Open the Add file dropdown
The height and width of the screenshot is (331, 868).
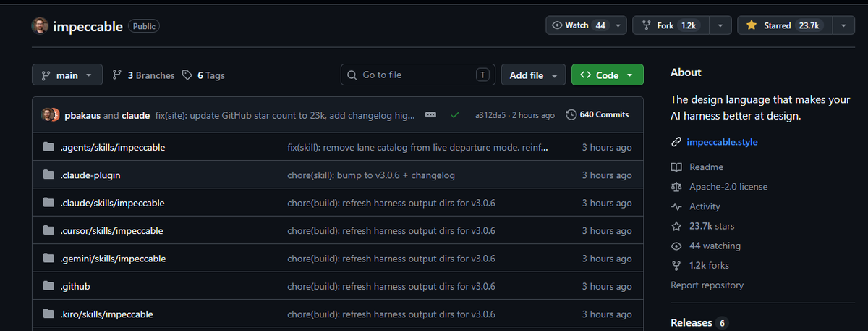click(x=533, y=75)
